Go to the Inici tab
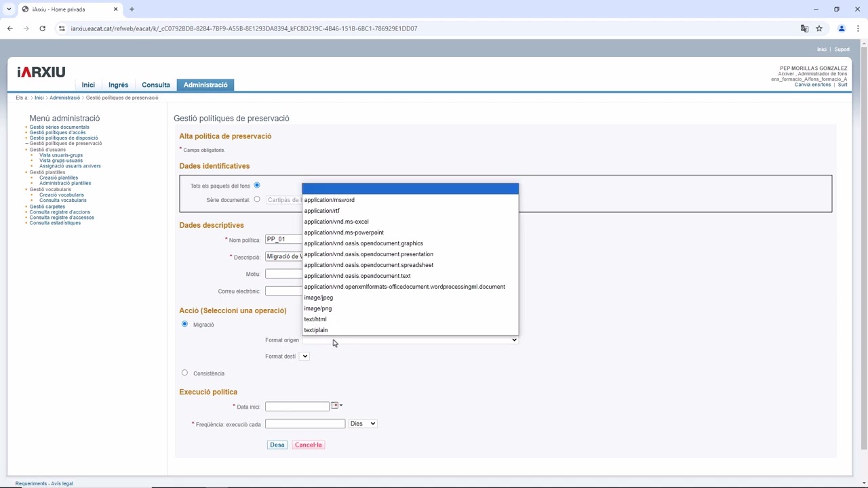Viewport: 868px width, 488px height. coord(88,85)
